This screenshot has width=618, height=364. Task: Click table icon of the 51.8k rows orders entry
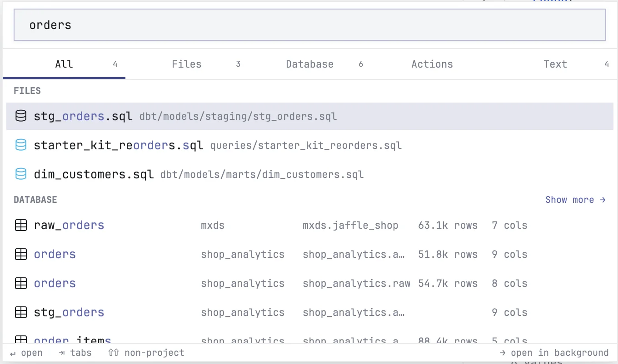[21, 254]
